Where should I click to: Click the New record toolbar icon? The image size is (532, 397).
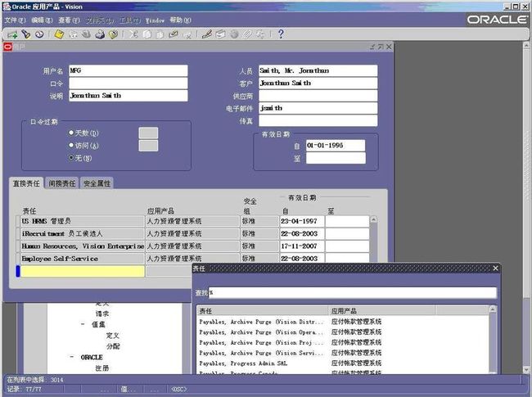click(x=12, y=34)
